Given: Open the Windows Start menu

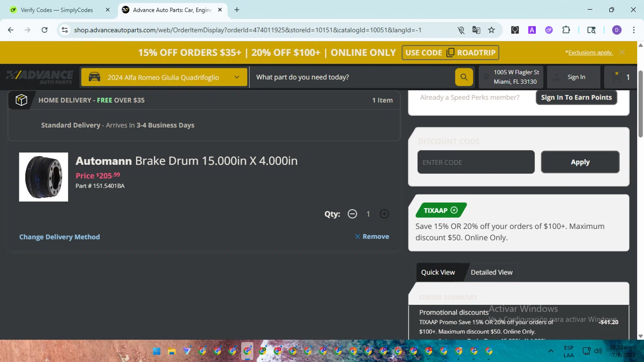Looking at the screenshot, I should pyautogui.click(x=157, y=351).
